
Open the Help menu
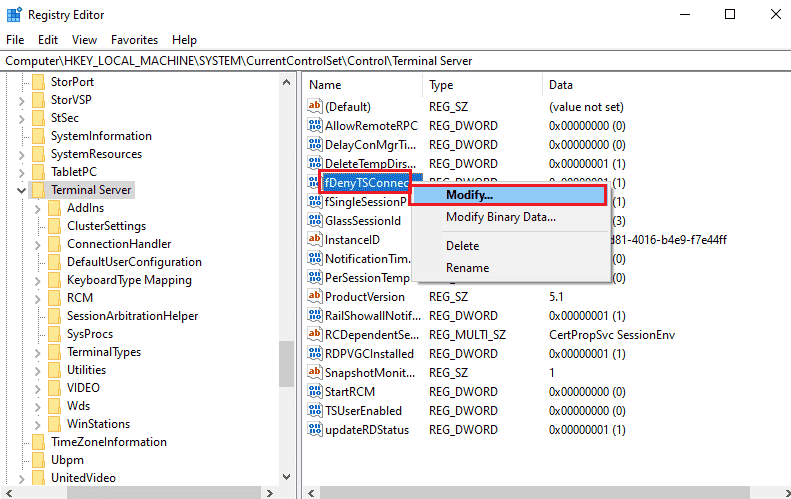(x=184, y=40)
